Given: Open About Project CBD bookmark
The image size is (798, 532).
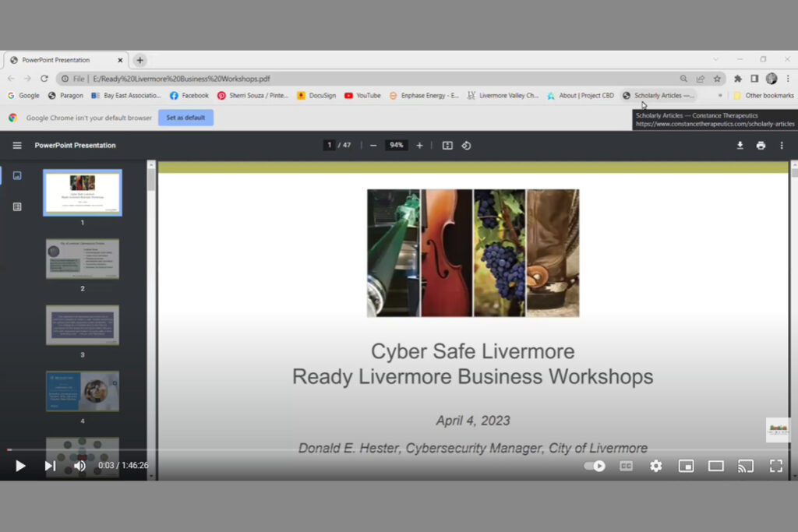Looking at the screenshot, I should [x=581, y=95].
